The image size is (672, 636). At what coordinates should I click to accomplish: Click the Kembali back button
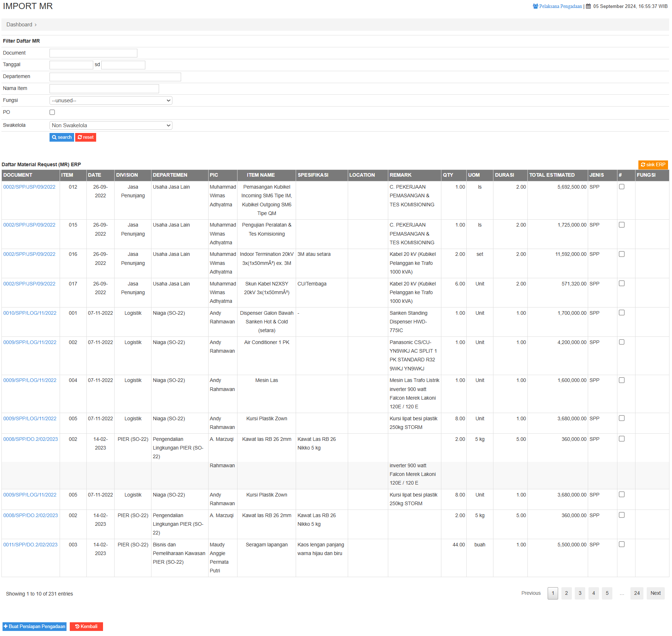pyautogui.click(x=86, y=626)
